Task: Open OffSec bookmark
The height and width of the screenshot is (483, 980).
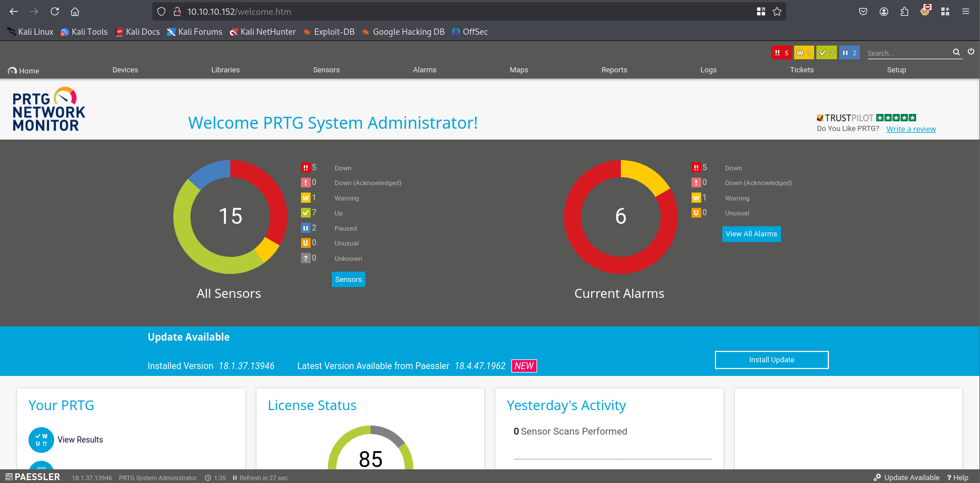Action: coord(470,32)
